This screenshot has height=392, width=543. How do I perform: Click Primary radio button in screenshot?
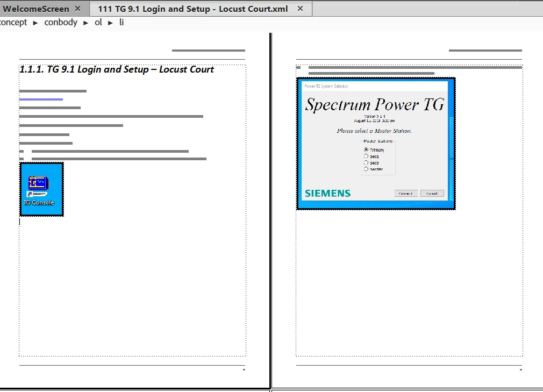[366, 149]
